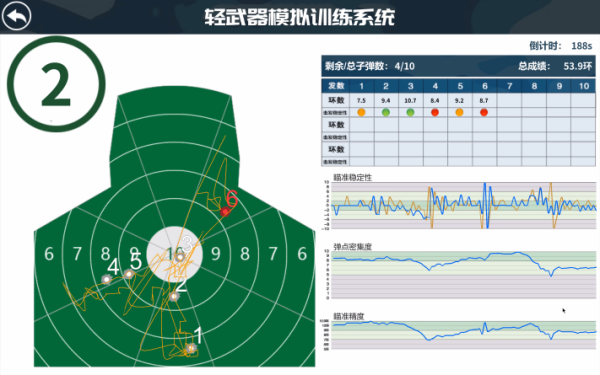This screenshot has width=600, height=375.
Task: Click shot column header 7
Action: (509, 86)
